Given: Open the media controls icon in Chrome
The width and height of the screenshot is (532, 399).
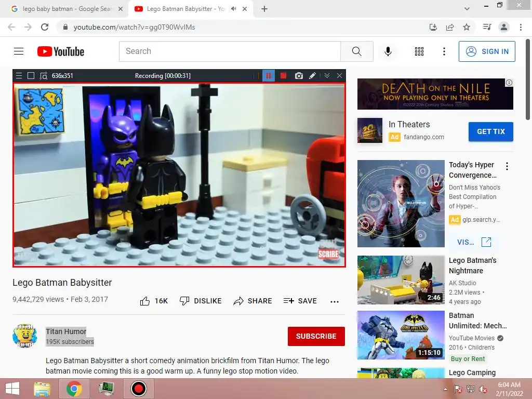Looking at the screenshot, I should coord(487,27).
